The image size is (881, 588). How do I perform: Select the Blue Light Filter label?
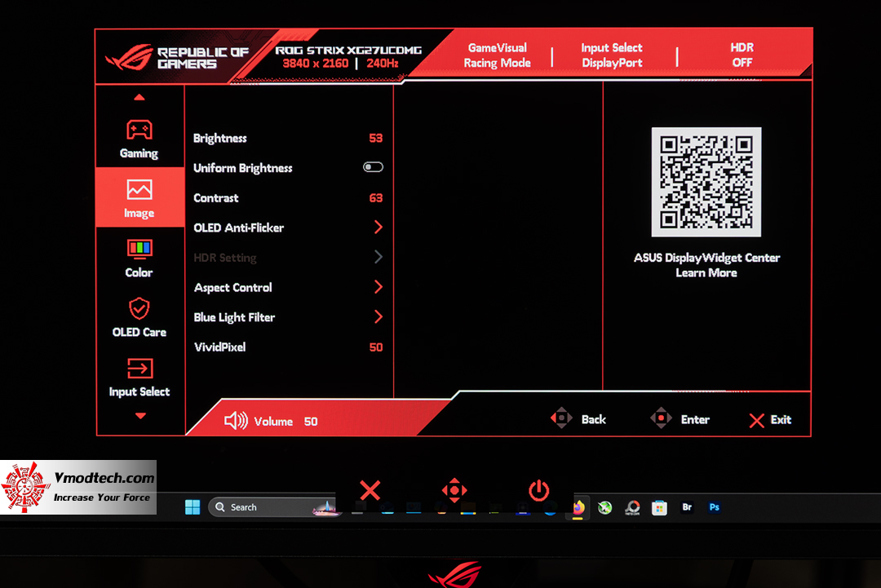coord(234,317)
